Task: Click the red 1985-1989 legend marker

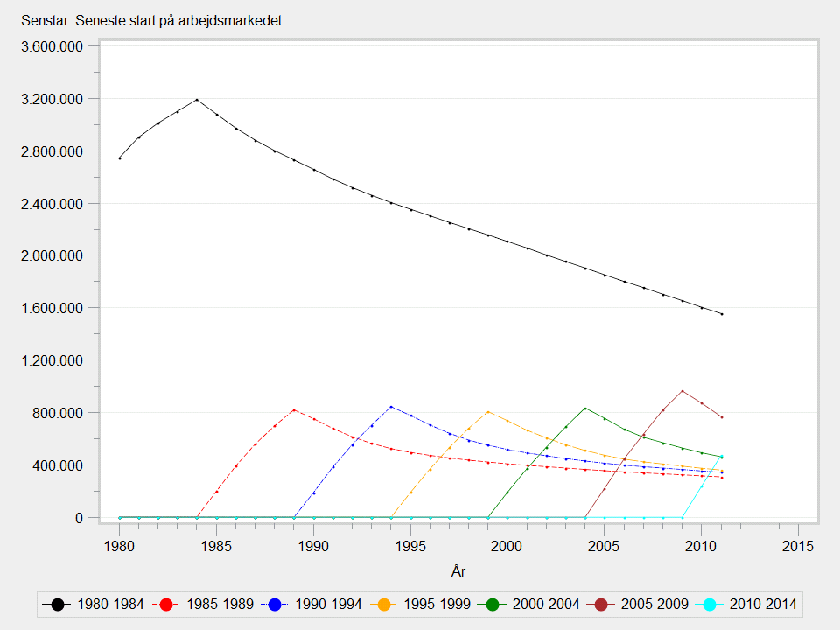Action: (167, 604)
